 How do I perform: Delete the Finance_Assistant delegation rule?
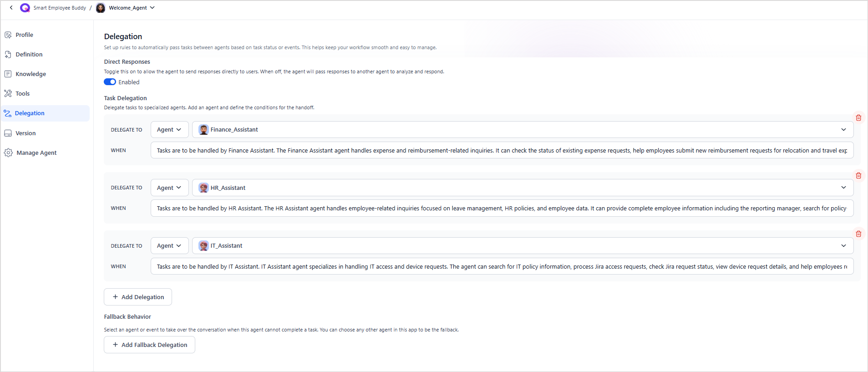[x=858, y=118]
